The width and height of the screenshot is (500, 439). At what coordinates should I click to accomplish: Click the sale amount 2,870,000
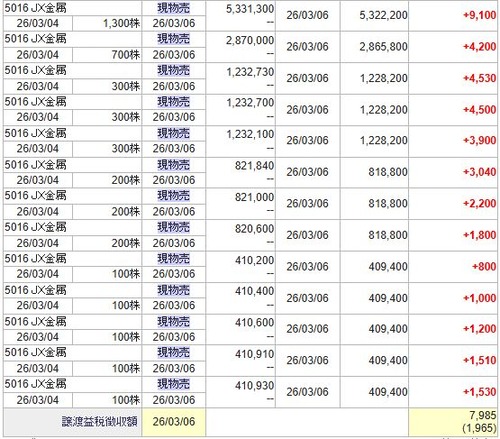point(250,40)
